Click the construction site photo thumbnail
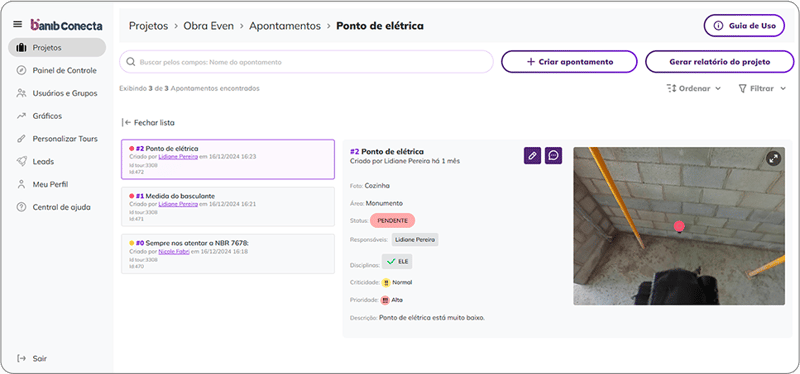This screenshot has width=800, height=374. (x=679, y=226)
